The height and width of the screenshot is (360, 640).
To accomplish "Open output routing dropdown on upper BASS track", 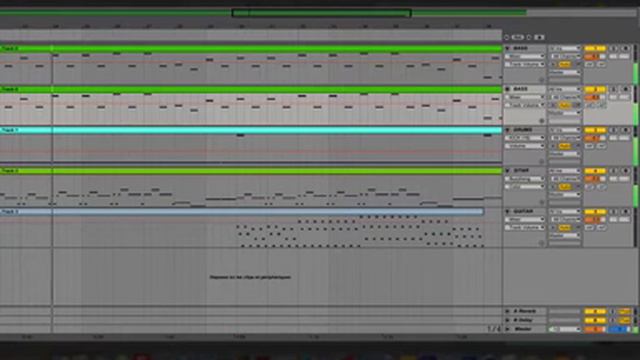I will tap(565, 72).
